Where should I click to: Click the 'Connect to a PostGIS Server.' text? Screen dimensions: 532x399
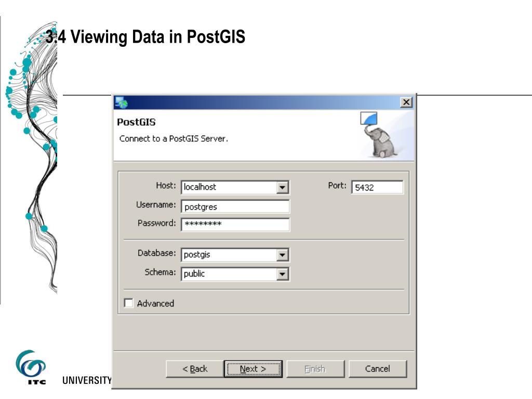tap(174, 138)
